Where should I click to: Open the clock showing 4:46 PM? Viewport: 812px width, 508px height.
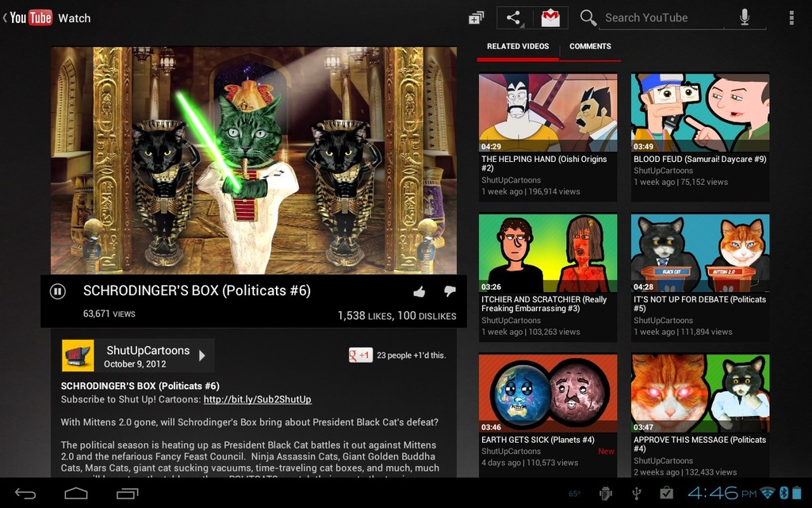click(722, 492)
